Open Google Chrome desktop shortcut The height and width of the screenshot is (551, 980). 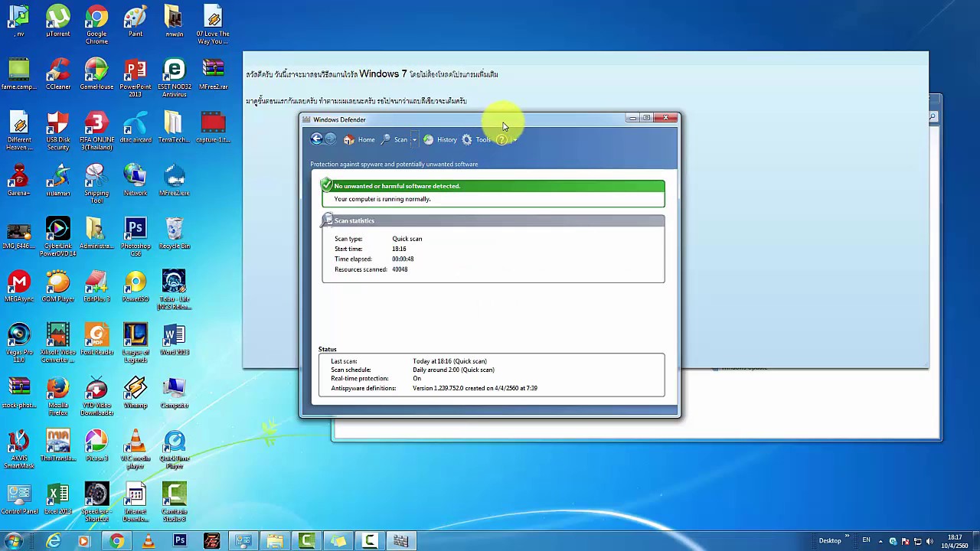click(x=96, y=24)
